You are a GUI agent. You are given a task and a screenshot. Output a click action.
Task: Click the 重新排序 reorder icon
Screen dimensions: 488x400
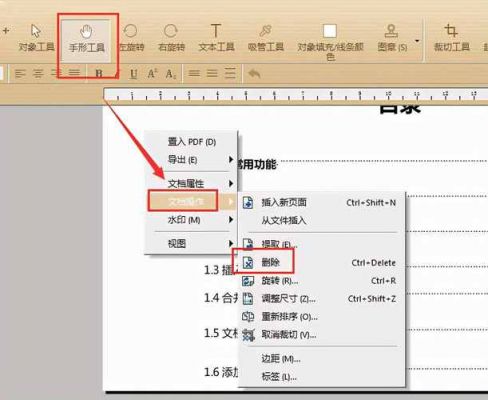[248, 316]
